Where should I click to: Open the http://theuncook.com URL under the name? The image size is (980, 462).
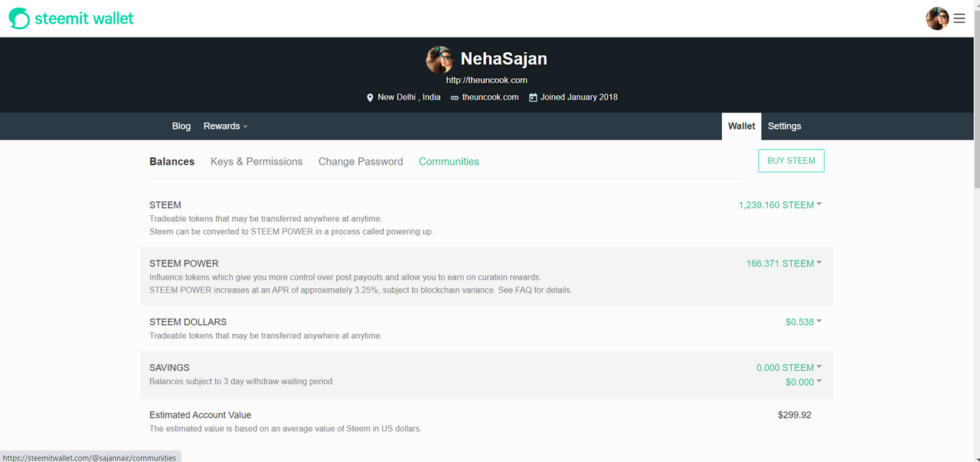pos(487,80)
